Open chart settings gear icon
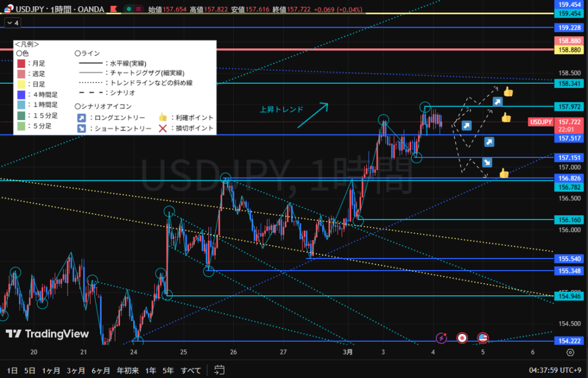 tap(570, 352)
